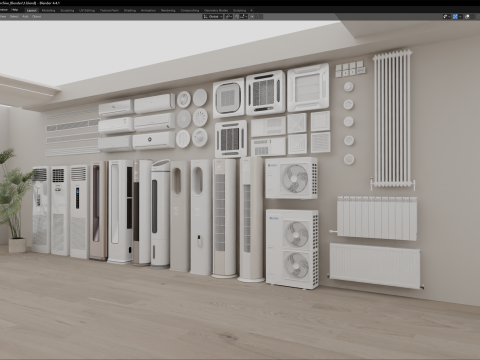Switch to the UV Editing workspace tab

click(87, 10)
